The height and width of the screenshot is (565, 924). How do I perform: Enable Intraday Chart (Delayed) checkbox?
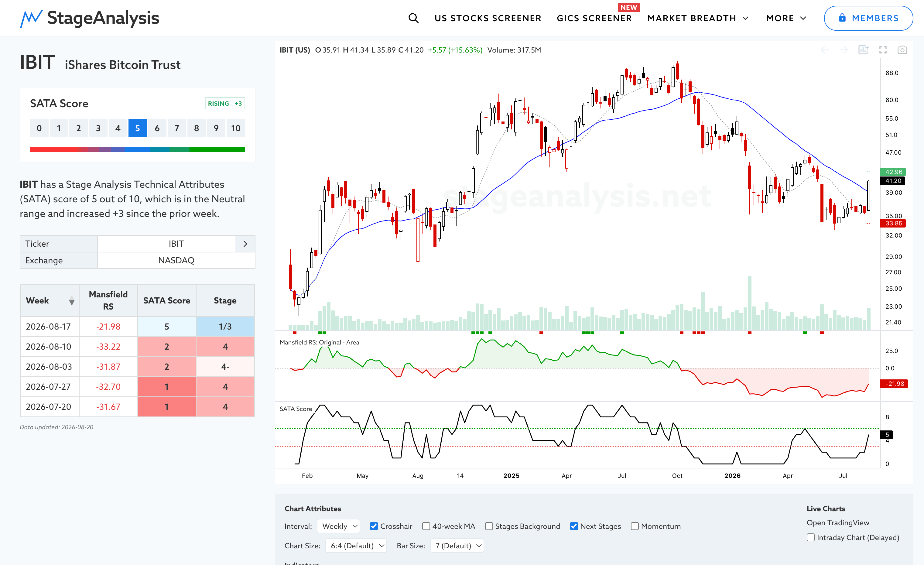[x=810, y=537]
